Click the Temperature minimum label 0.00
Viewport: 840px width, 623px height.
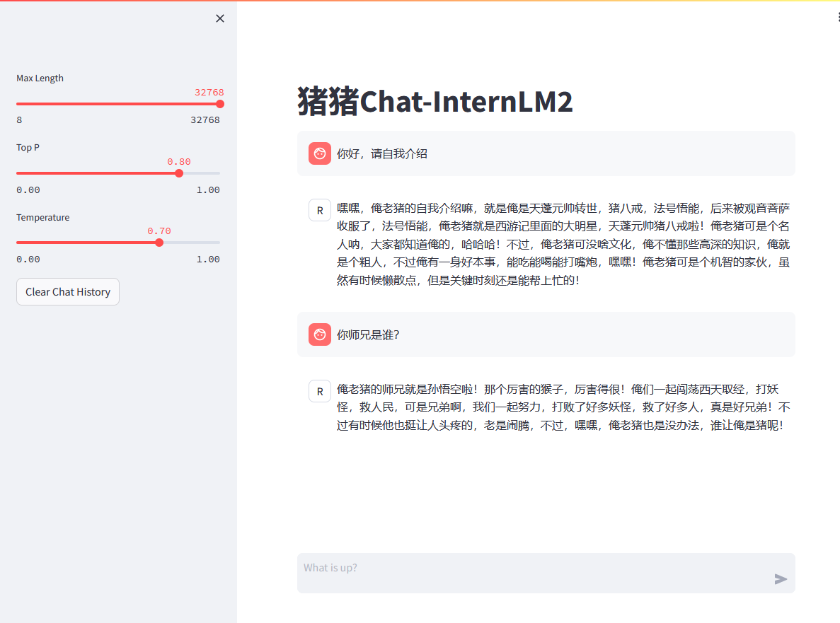28,259
